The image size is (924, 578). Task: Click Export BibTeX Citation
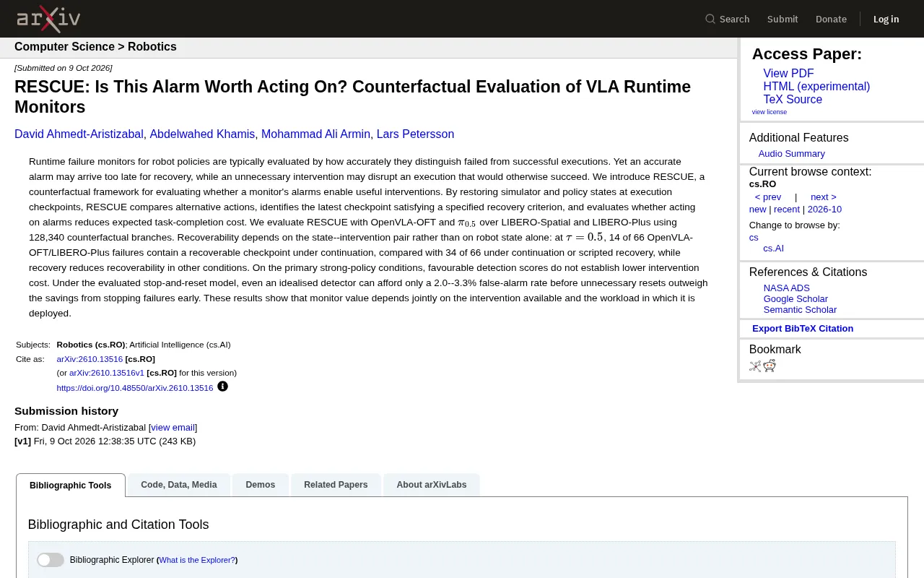click(x=803, y=329)
